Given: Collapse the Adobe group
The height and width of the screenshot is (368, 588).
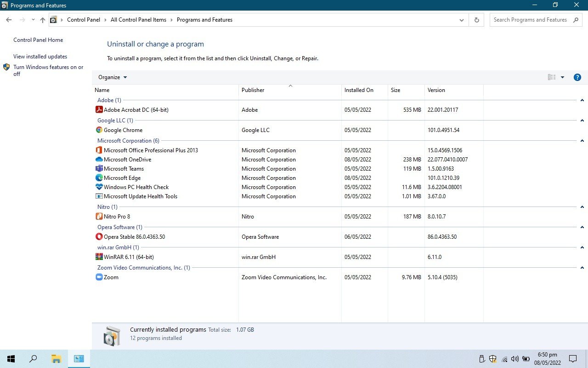Looking at the screenshot, I should point(582,100).
